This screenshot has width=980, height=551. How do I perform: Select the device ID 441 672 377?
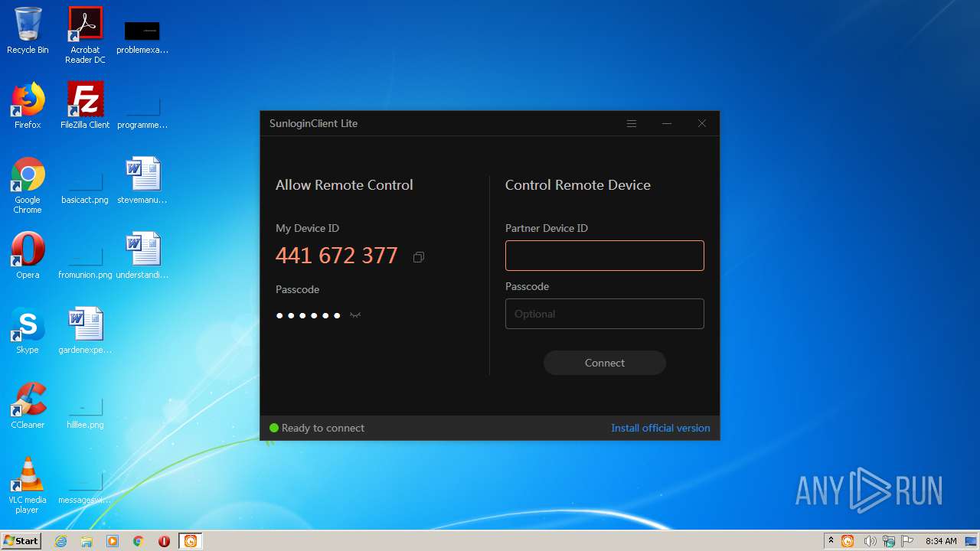[337, 256]
